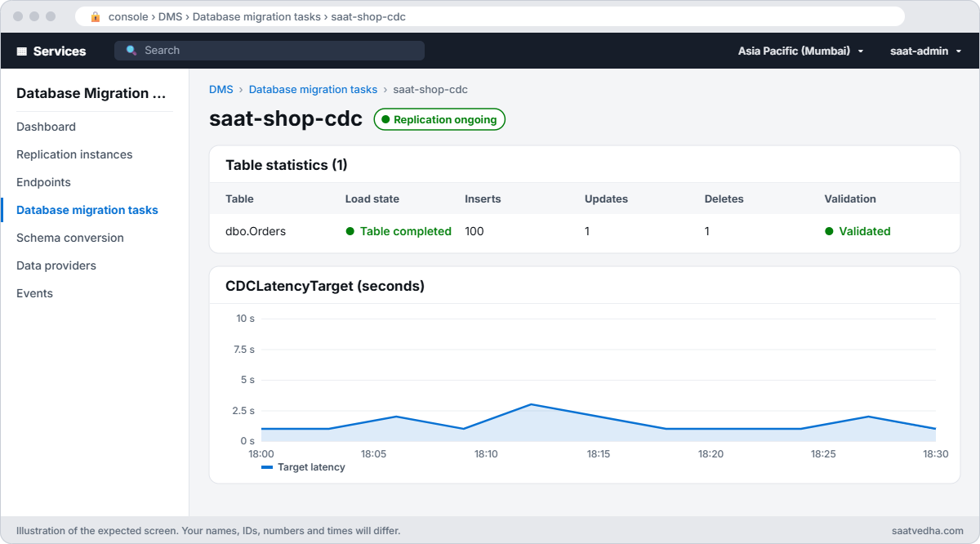Image resolution: width=980 pixels, height=544 pixels.
Task: Select the dbo.Orders table cell
Action: [x=256, y=231]
